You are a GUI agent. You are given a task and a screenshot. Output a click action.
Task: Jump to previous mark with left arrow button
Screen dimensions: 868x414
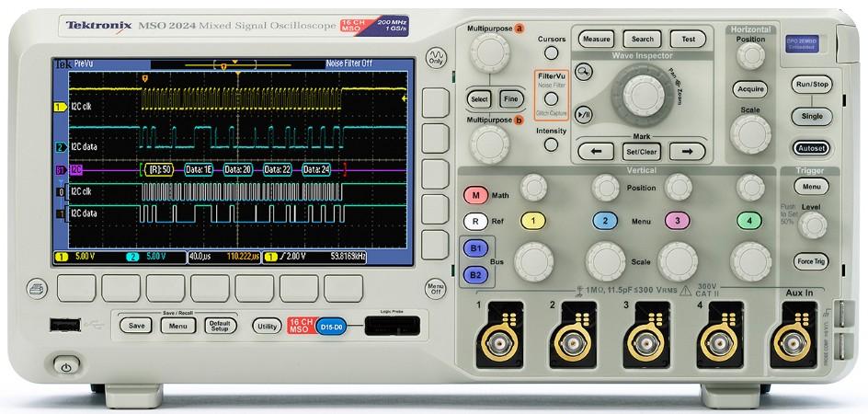[x=596, y=151]
